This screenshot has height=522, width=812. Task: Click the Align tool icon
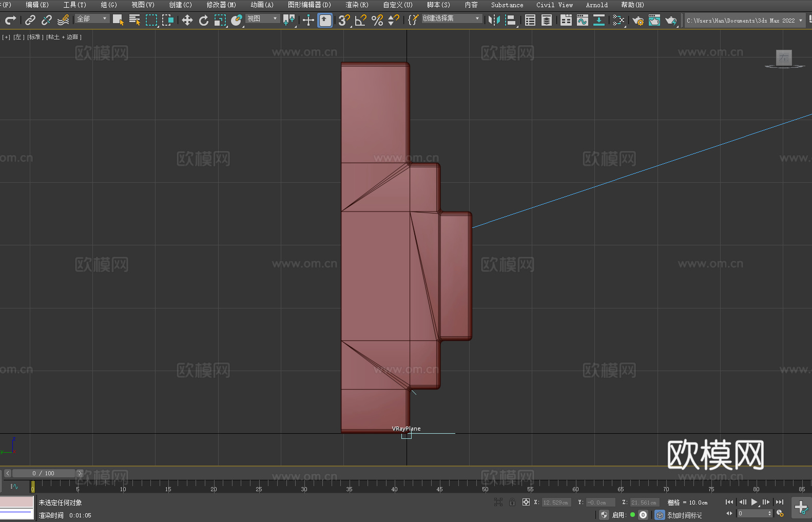[x=511, y=20]
